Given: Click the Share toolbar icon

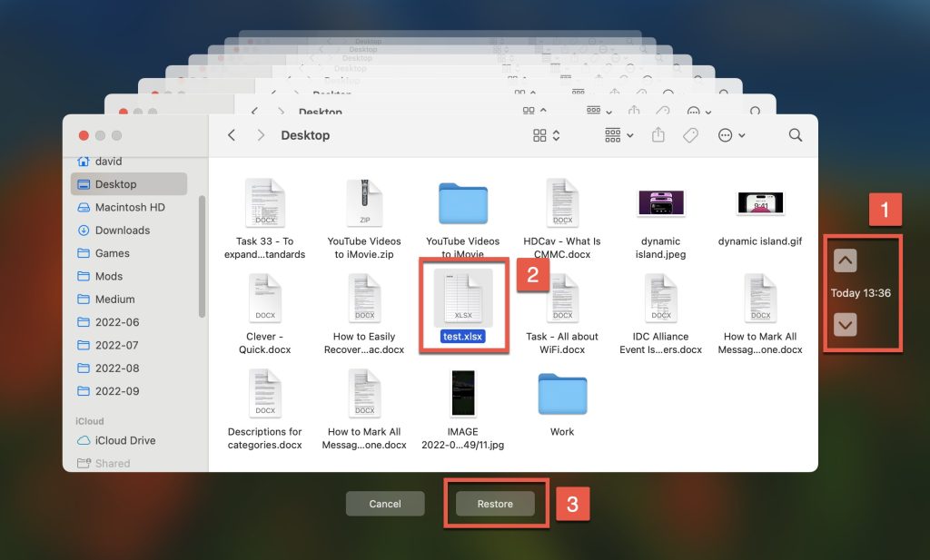Looking at the screenshot, I should click(658, 135).
